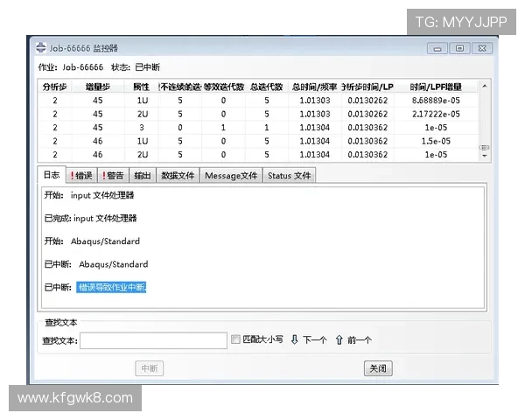Click the 时间/LPF增量 column header
This screenshot has width=525, height=420.
pos(436,87)
